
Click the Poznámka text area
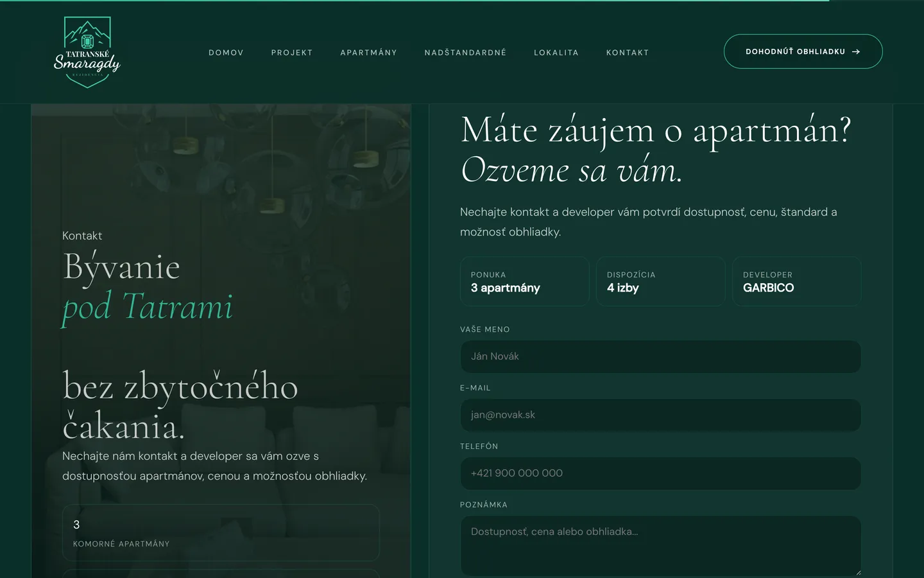660,546
